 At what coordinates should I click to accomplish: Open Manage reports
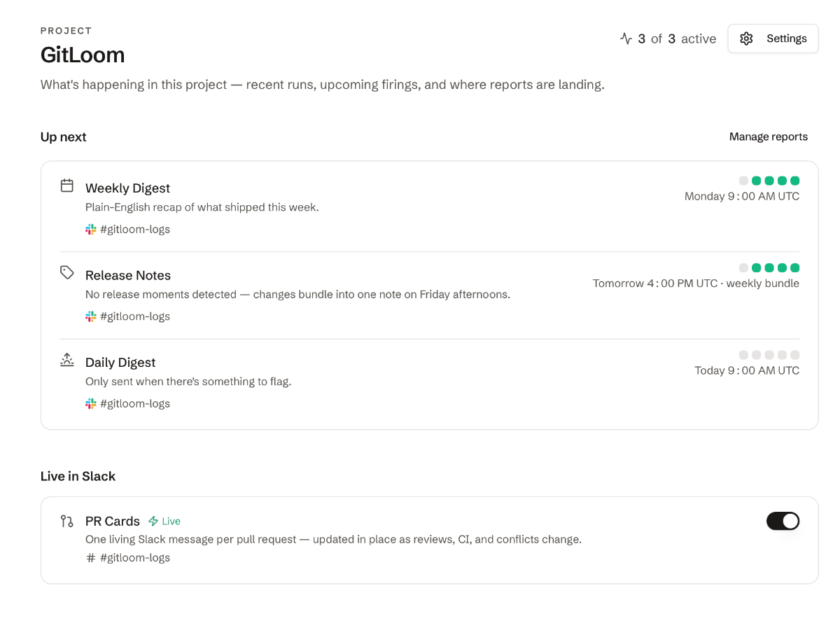coord(769,137)
